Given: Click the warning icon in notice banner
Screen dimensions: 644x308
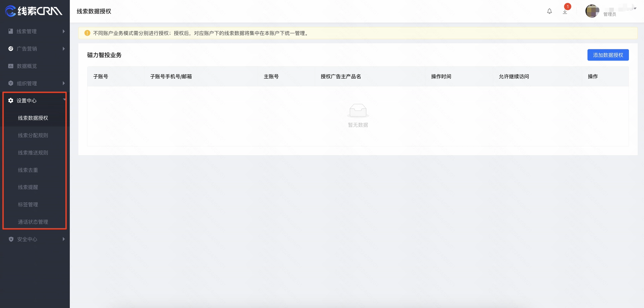Looking at the screenshot, I should point(87,33).
